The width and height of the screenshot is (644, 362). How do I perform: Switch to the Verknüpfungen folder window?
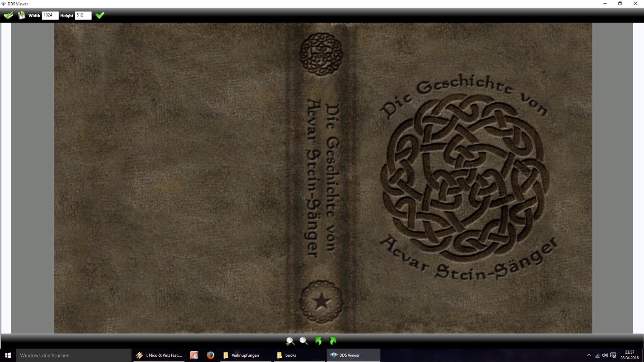(x=242, y=355)
